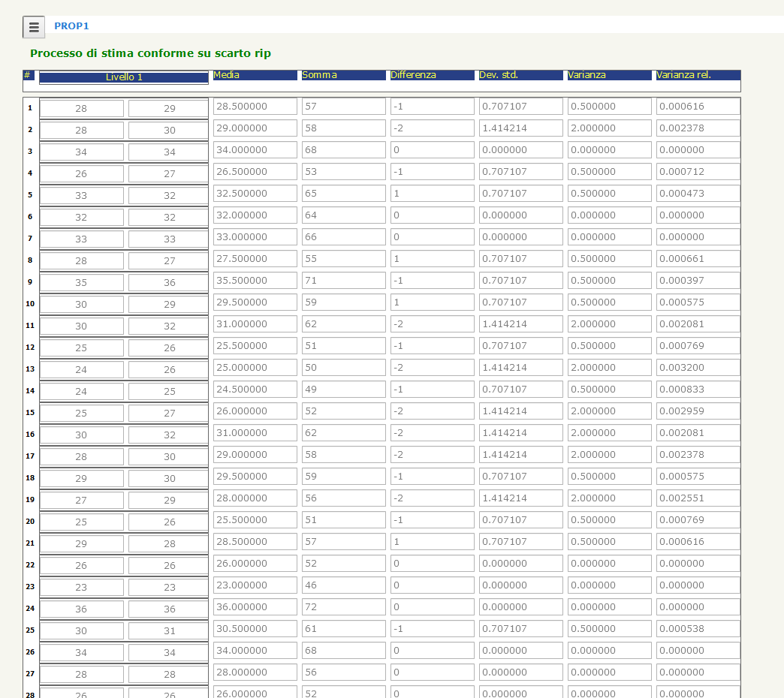Click the Somma column header
Viewport: 784px width, 698px height.
click(x=319, y=75)
